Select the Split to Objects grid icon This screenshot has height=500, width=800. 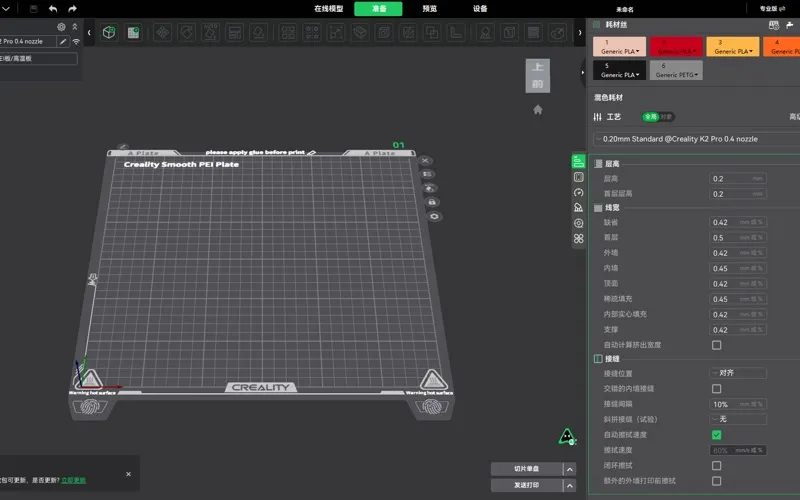pos(288,33)
